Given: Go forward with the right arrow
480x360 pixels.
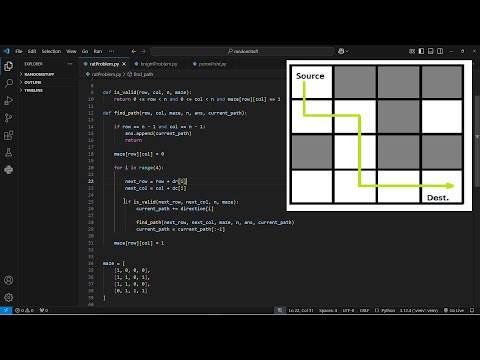Looking at the screenshot, I should tap(143, 51).
